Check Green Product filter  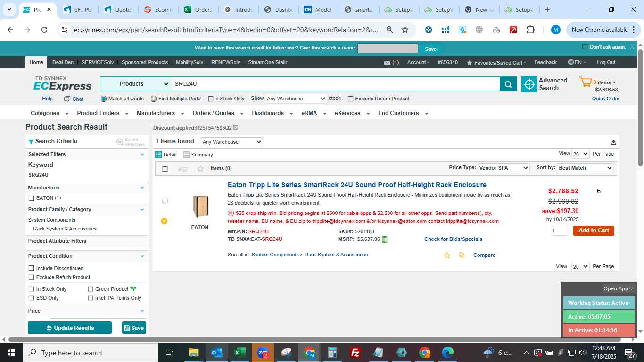pyautogui.click(x=91, y=289)
